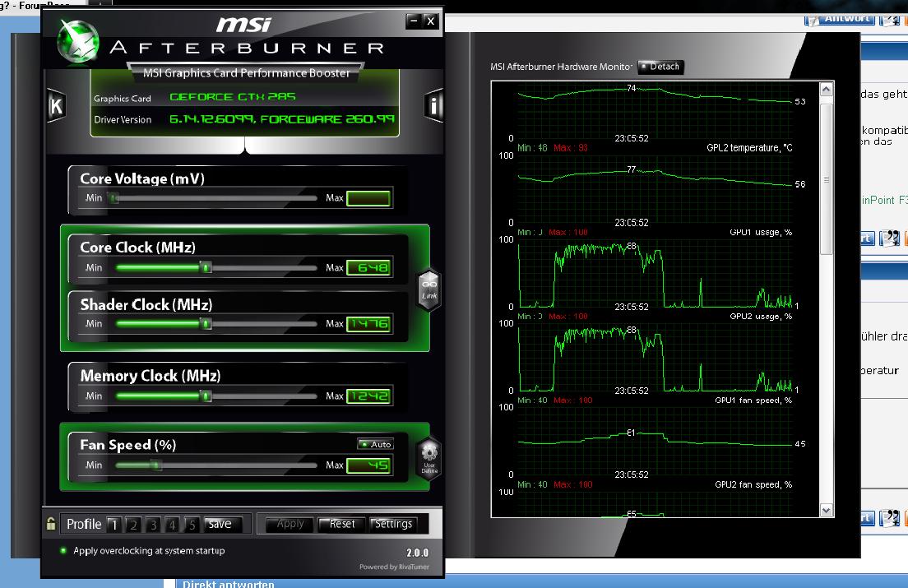Click the GPU2 temperature graph
This screenshot has height=588, width=908.
tap(655, 189)
